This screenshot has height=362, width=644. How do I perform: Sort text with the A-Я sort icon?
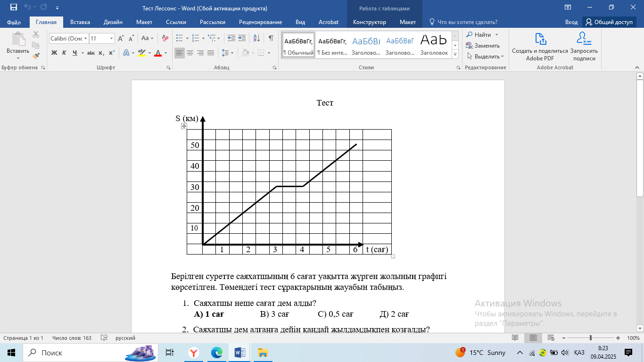tap(256, 38)
